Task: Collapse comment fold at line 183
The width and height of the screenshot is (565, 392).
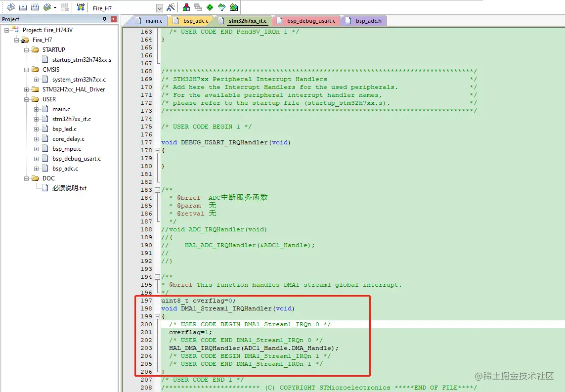Action: pyautogui.click(x=157, y=190)
